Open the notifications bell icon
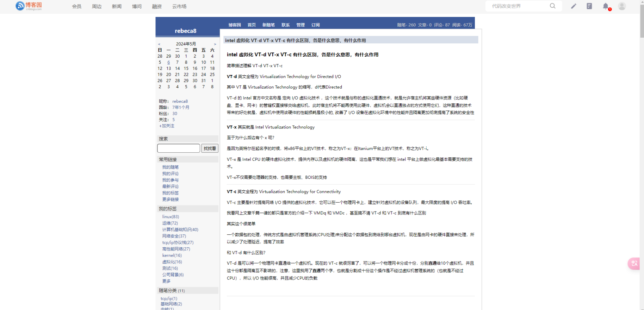Image resolution: width=644 pixels, height=310 pixels. pos(606,6)
